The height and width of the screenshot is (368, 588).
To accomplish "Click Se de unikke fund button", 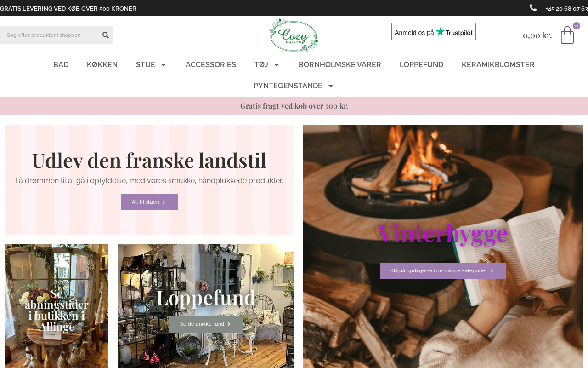I will 206,324.
